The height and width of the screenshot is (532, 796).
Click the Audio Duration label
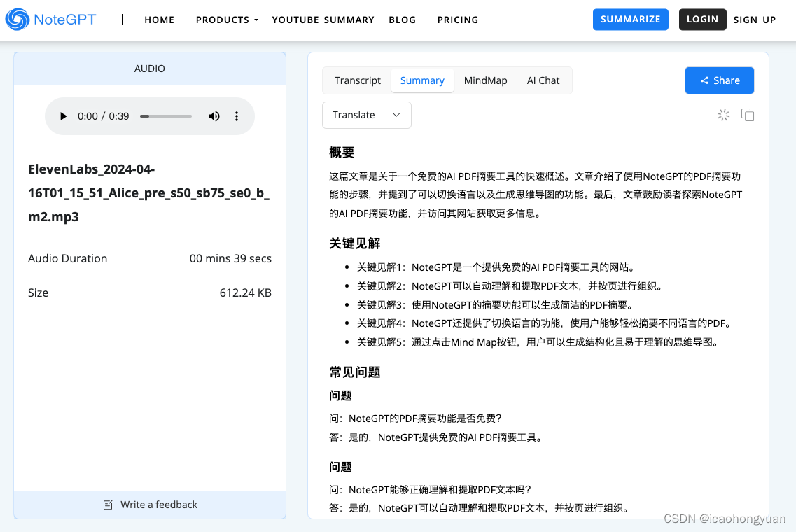point(67,258)
